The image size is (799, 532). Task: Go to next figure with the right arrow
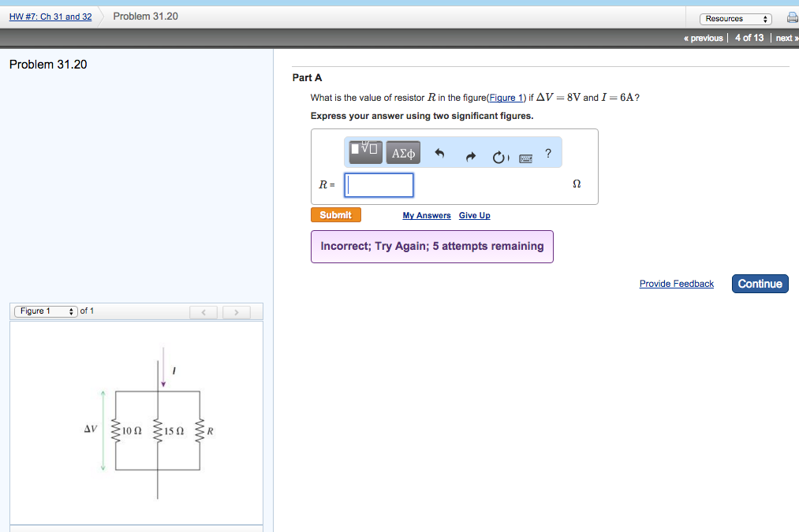pos(236,312)
